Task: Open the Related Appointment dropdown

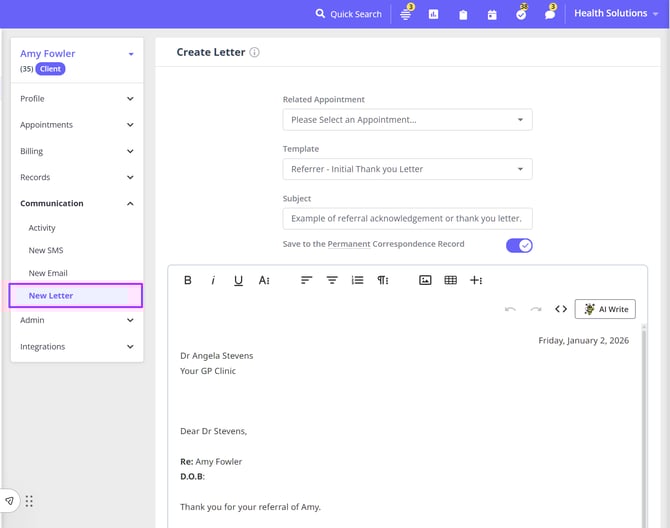Action: (x=407, y=120)
